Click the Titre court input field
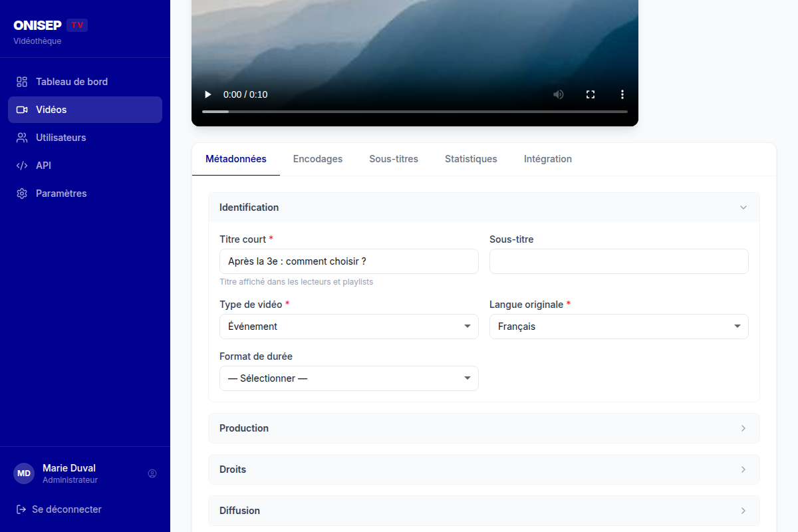Image resolution: width=798 pixels, height=532 pixels. (349, 261)
